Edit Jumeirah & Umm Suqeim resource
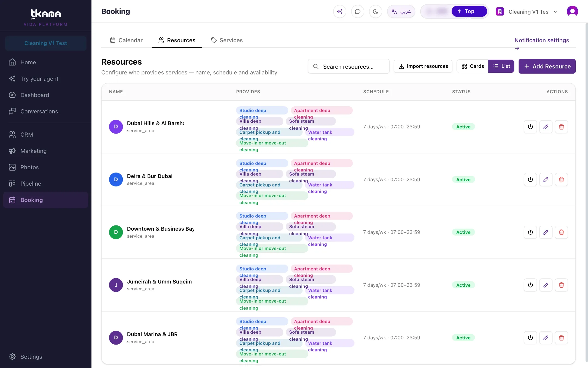 (546, 285)
